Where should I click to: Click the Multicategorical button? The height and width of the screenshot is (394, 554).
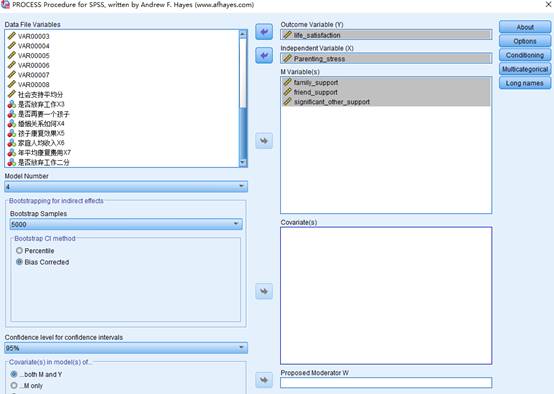pos(525,69)
